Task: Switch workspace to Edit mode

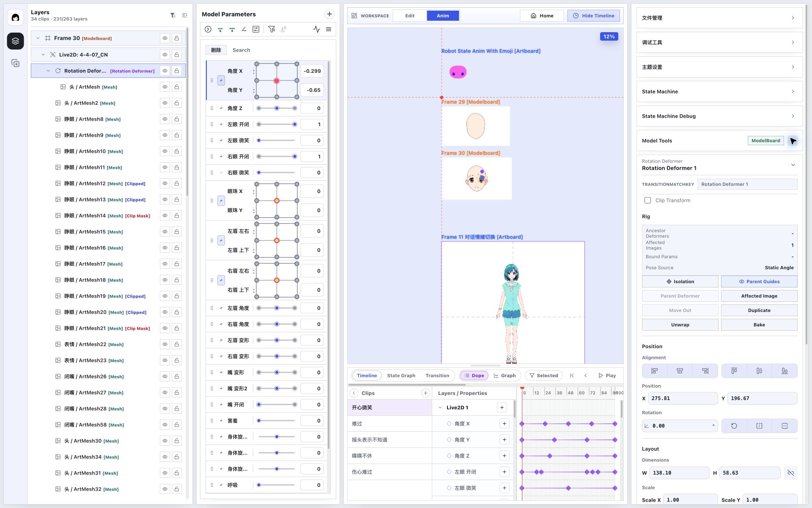Action: click(410, 16)
